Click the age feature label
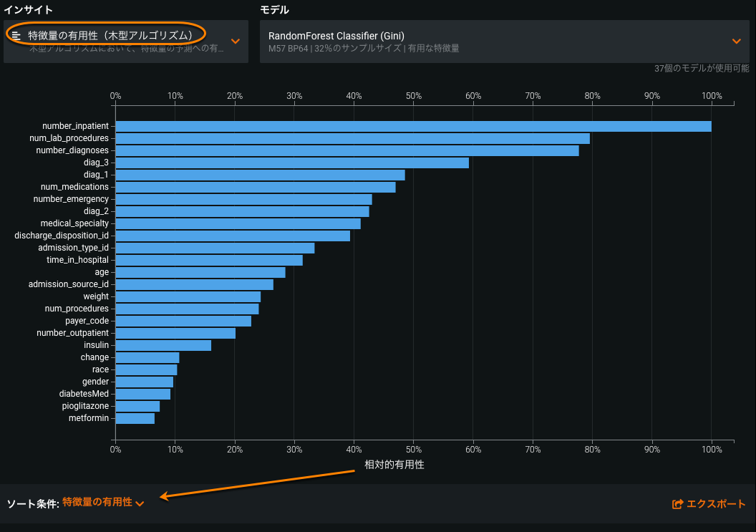Screen dimensions: 756x532 [x=102, y=272]
